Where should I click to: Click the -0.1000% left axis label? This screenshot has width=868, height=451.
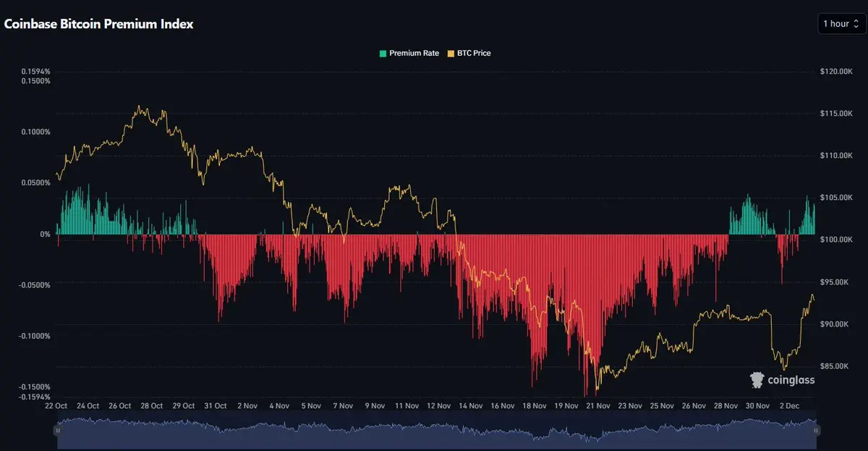(34, 336)
